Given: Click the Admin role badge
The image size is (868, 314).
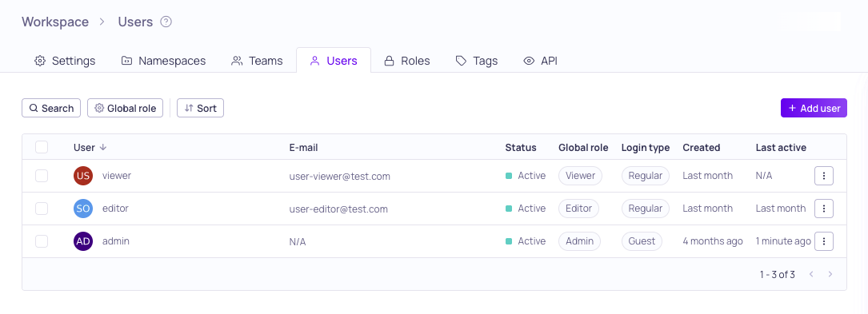Looking at the screenshot, I should [579, 241].
